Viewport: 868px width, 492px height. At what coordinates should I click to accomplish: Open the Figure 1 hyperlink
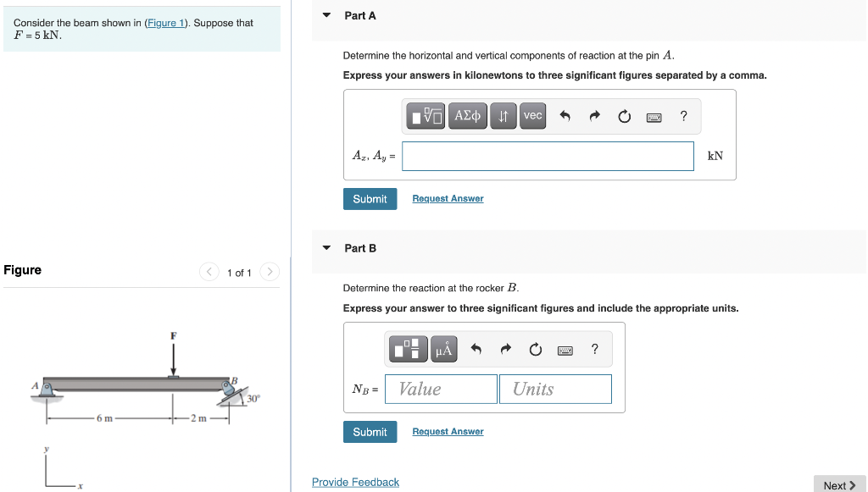pyautogui.click(x=165, y=22)
